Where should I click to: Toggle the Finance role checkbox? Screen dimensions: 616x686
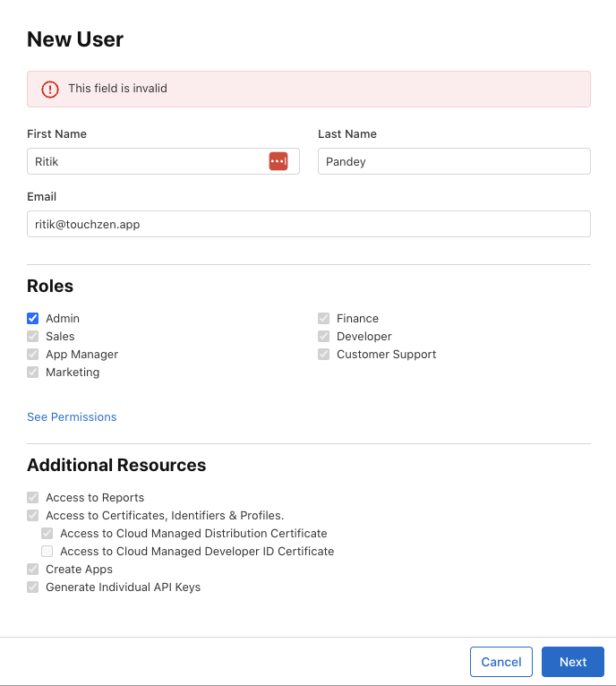pos(324,319)
